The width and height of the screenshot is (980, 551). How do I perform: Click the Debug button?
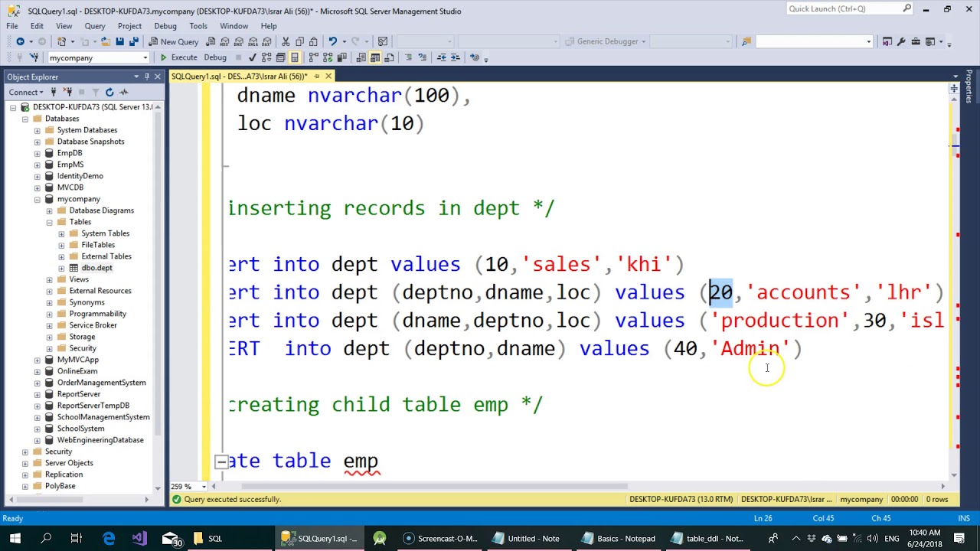tap(215, 57)
